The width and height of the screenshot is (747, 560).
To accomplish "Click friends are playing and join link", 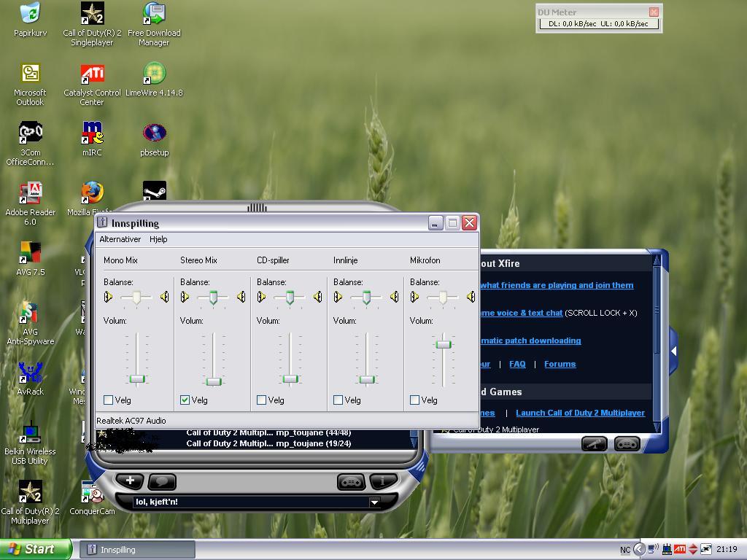I will coord(557,285).
